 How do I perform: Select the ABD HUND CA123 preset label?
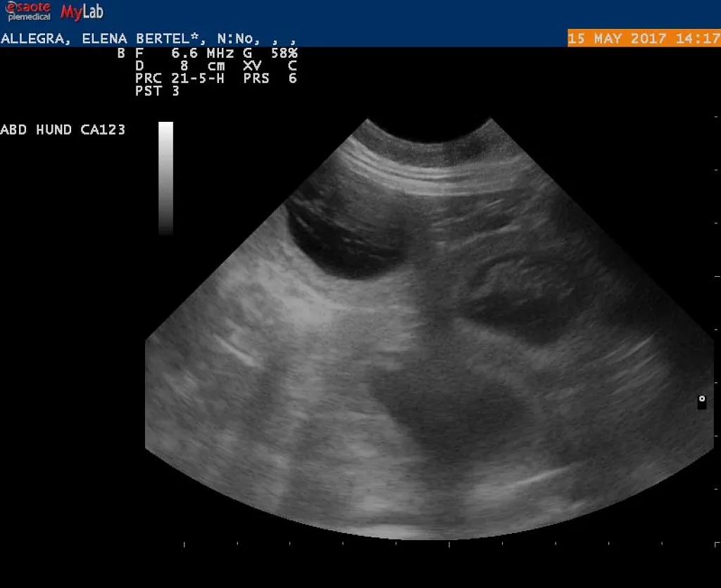63,130
